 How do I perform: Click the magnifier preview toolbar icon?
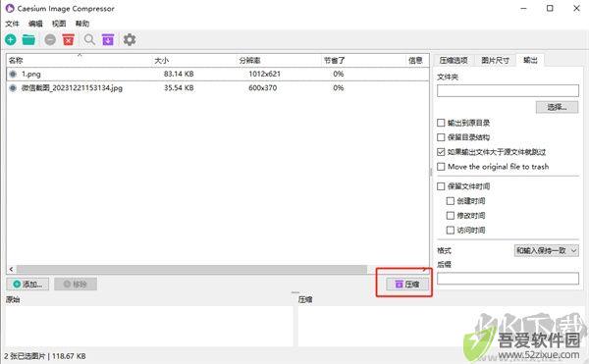coord(89,39)
